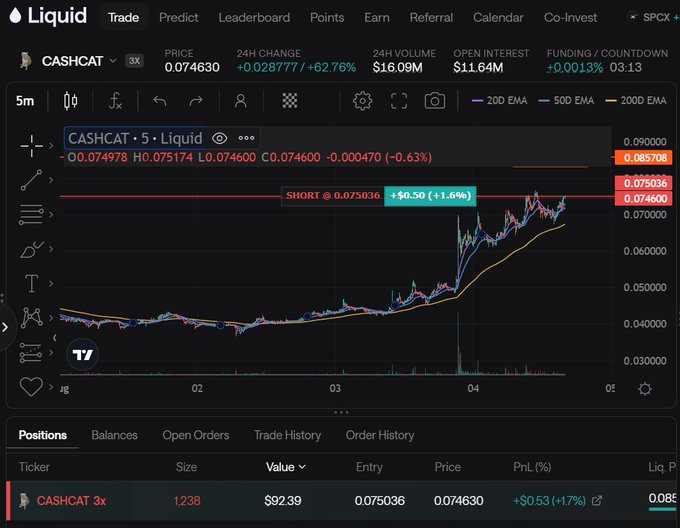Undo the last chart action

(x=160, y=101)
